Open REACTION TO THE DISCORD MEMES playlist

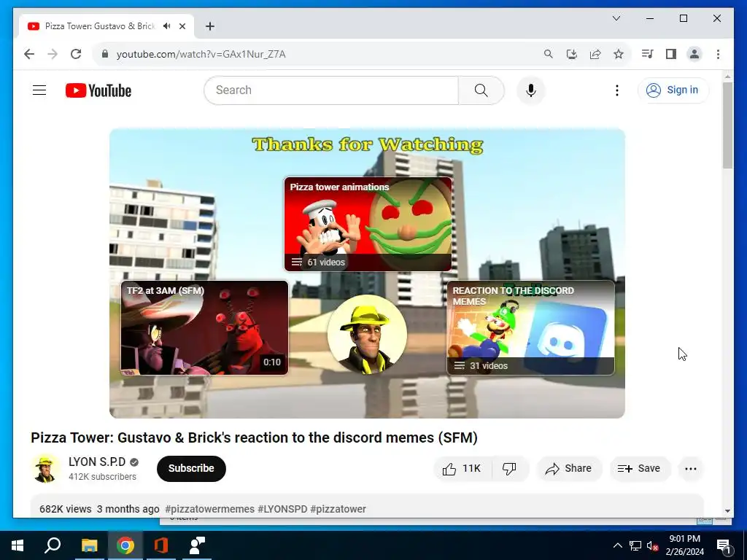pyautogui.click(x=531, y=327)
